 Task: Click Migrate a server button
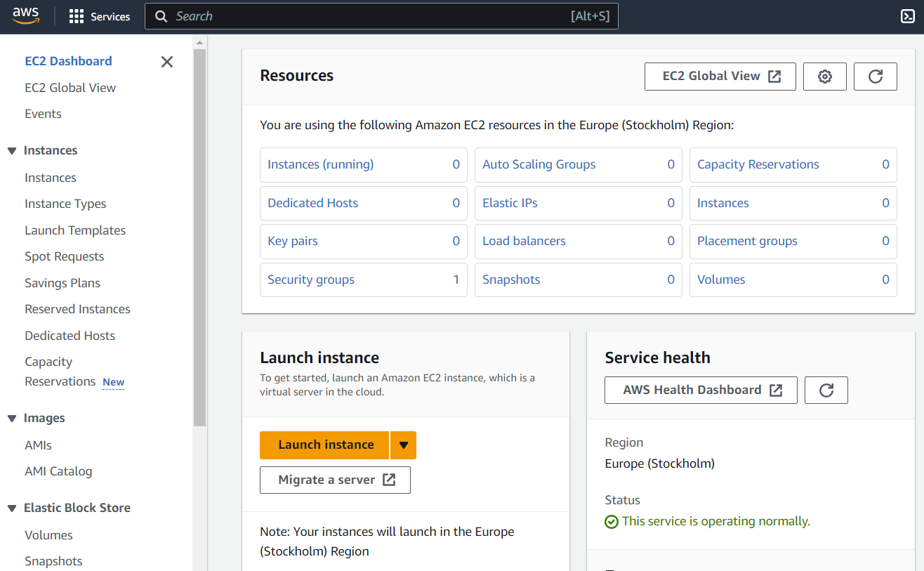tap(335, 480)
